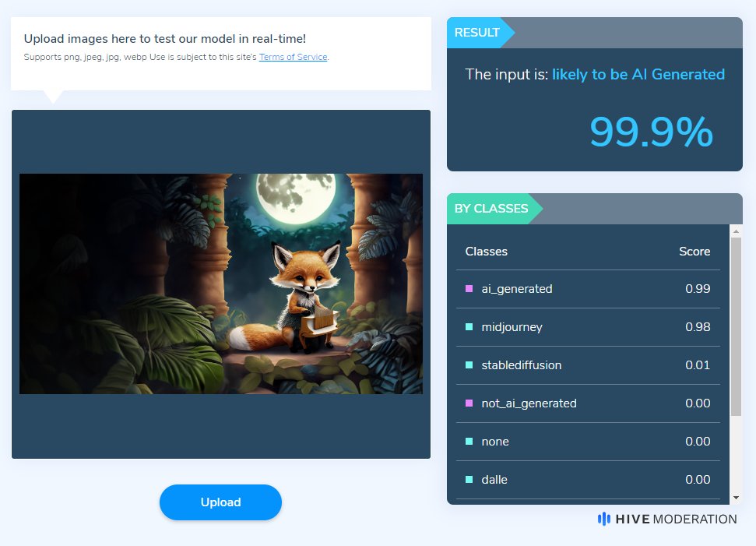Click the Score column header
Image resolution: width=756 pixels, height=546 pixels.
point(694,252)
